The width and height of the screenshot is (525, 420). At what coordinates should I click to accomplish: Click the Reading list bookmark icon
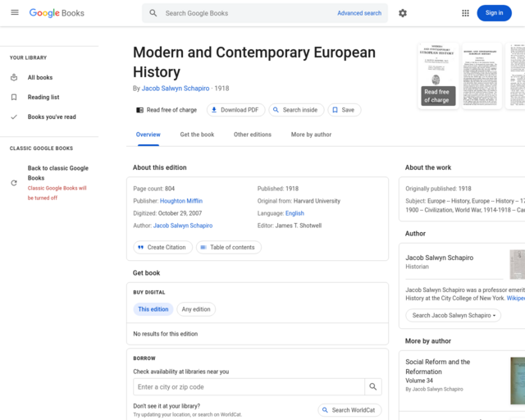14,97
